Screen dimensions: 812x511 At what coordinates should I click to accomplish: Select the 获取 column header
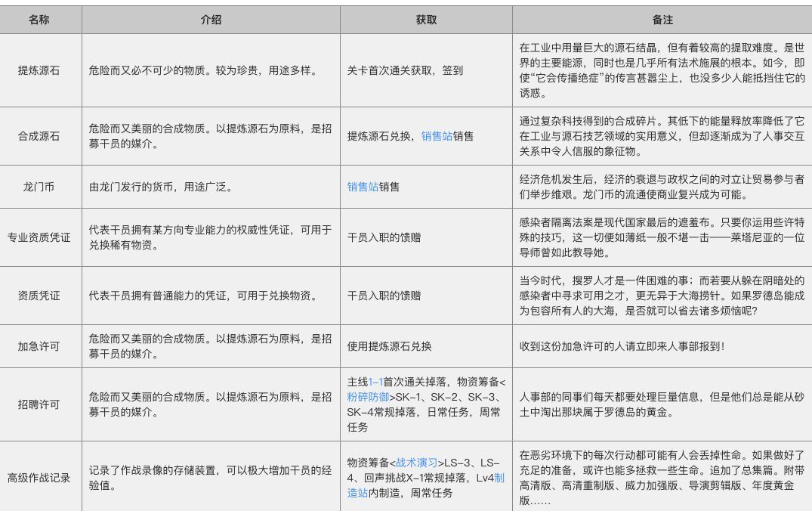point(425,20)
